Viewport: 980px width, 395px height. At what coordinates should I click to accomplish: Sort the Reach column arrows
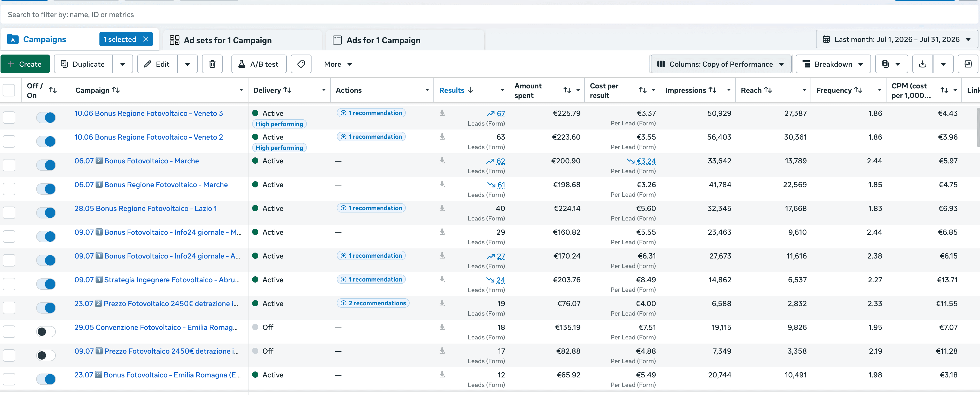coord(768,90)
